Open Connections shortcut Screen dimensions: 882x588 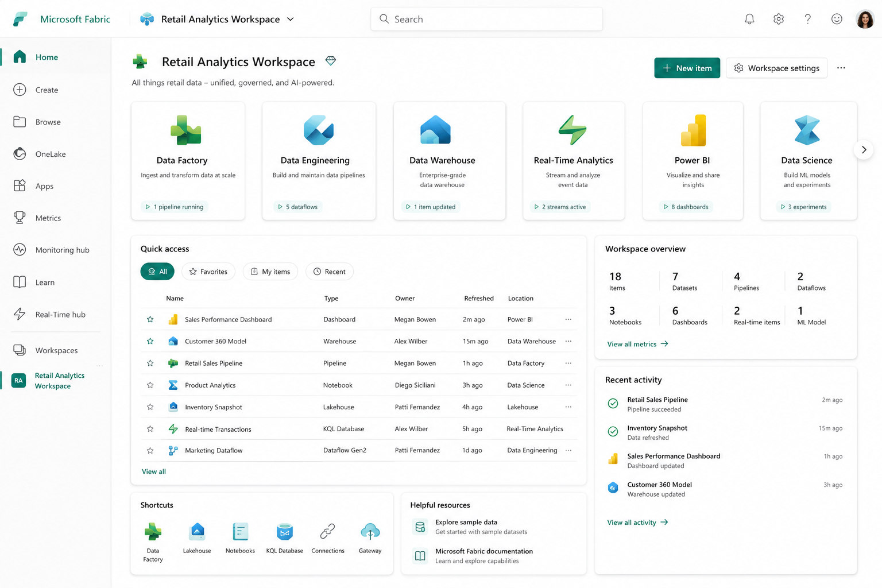click(x=328, y=538)
